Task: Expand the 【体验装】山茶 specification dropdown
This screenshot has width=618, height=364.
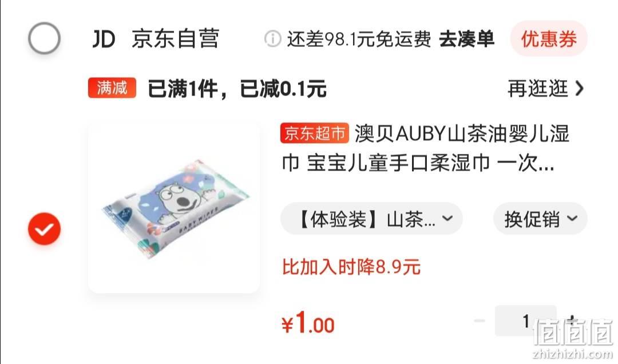Action: click(x=371, y=219)
